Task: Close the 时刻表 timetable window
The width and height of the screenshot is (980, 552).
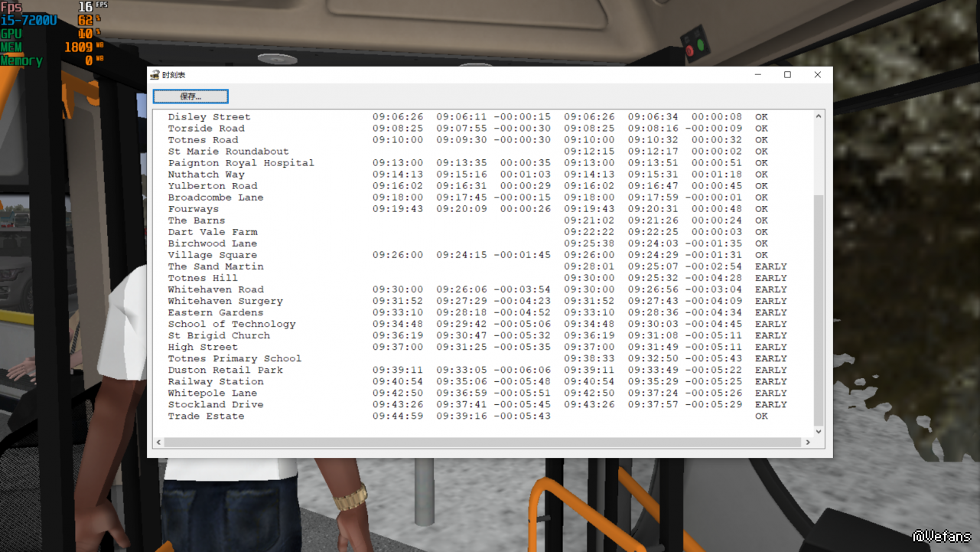Action: (817, 75)
